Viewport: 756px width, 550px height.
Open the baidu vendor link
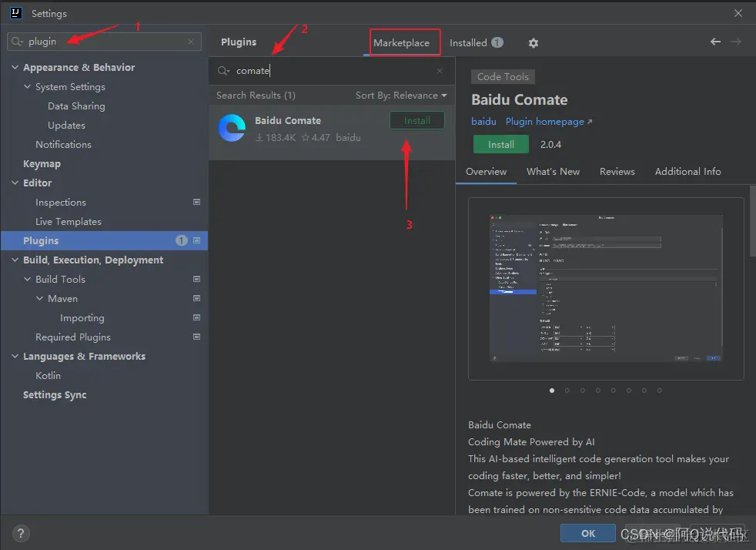click(483, 122)
